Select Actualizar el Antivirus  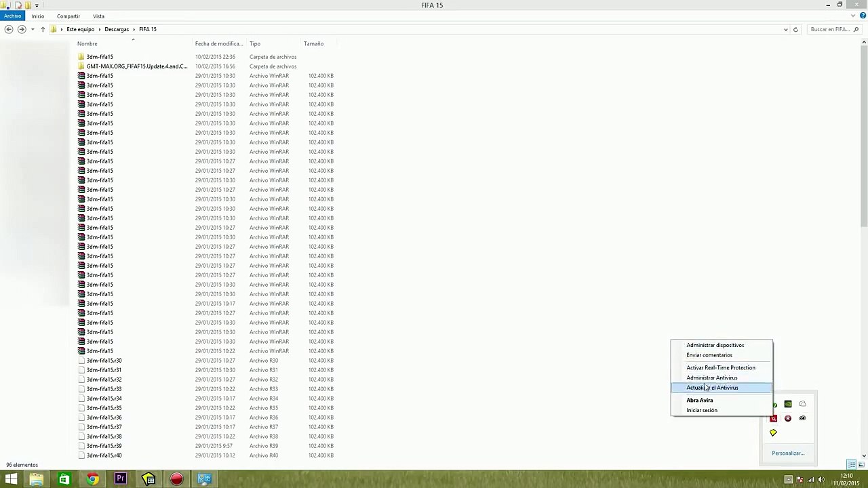tap(722, 388)
